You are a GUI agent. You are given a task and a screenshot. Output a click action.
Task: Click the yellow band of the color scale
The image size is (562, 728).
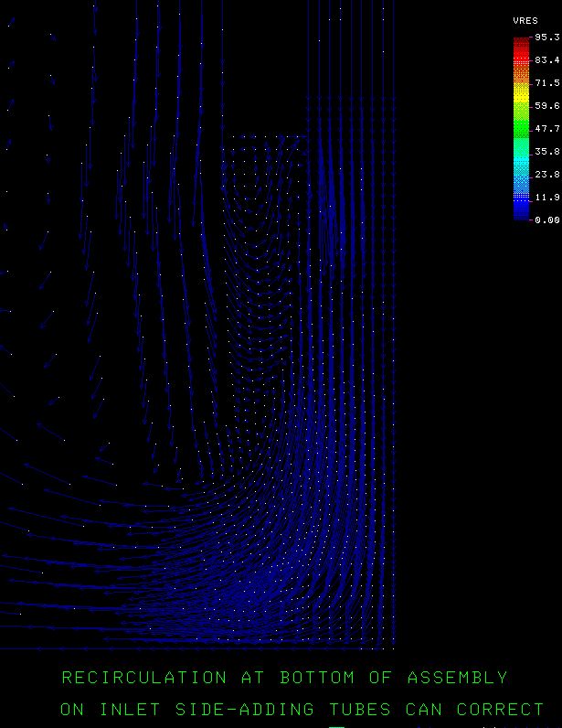pos(521,93)
